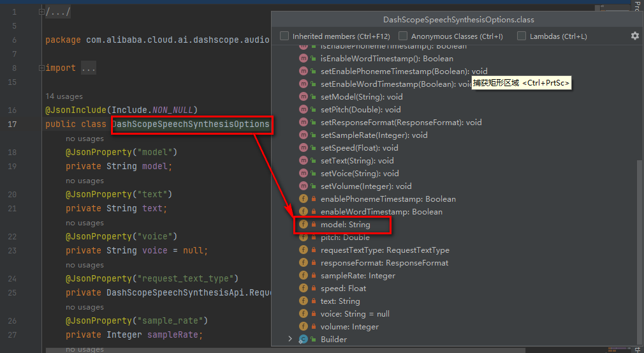Select speed: Float field
This screenshot has height=353, width=644.
[343, 288]
